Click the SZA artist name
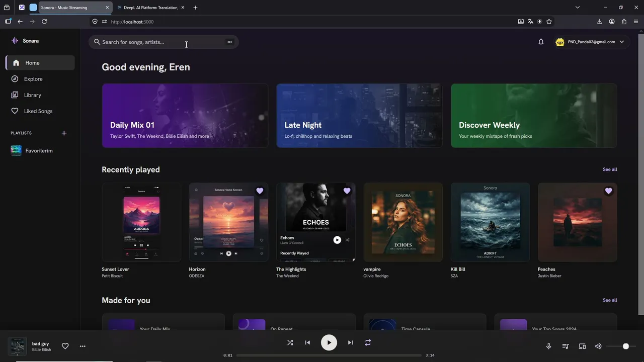This screenshot has height=362, width=644. (x=455, y=276)
